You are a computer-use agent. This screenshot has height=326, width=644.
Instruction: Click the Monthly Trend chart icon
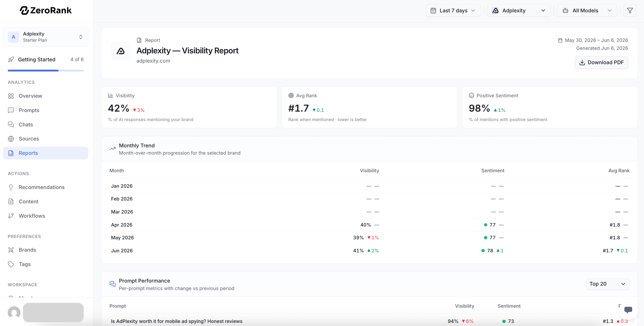coord(113,149)
